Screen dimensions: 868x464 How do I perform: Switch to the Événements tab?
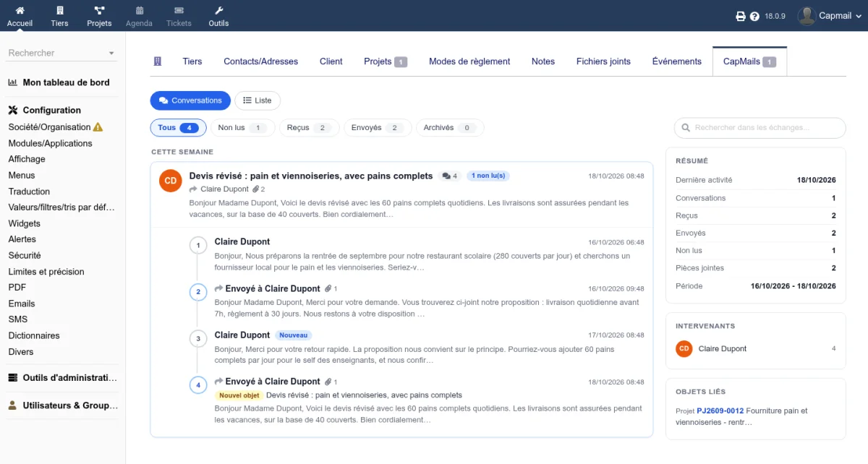pyautogui.click(x=677, y=61)
